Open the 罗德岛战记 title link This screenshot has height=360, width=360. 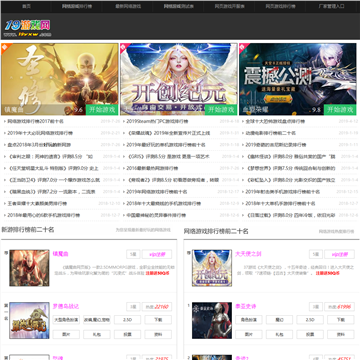click(x=66, y=306)
